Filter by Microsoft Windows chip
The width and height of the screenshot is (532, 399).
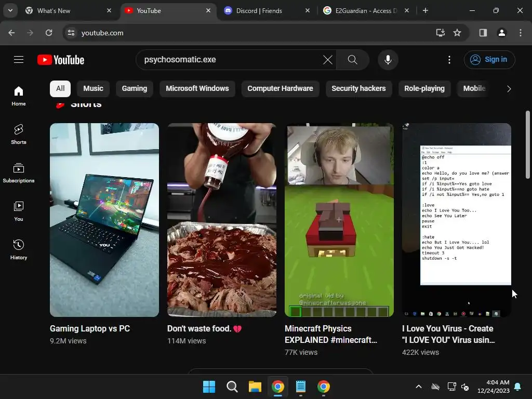pyautogui.click(x=197, y=88)
